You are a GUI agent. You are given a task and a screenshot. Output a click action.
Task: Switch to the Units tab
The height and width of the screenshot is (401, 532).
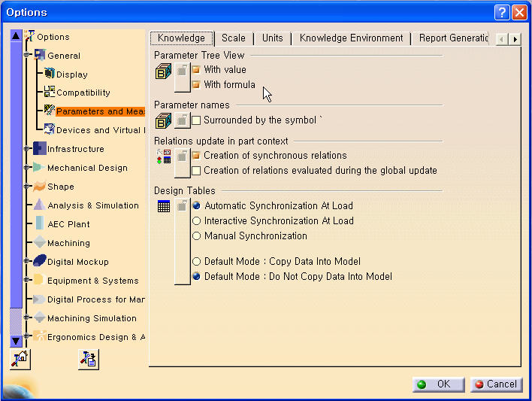272,38
